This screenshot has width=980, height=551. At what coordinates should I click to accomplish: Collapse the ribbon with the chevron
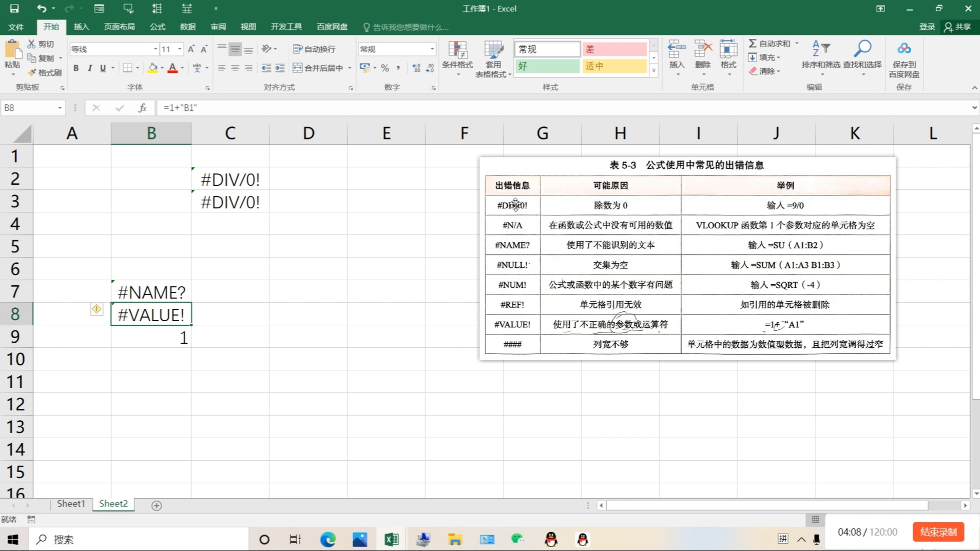point(974,88)
